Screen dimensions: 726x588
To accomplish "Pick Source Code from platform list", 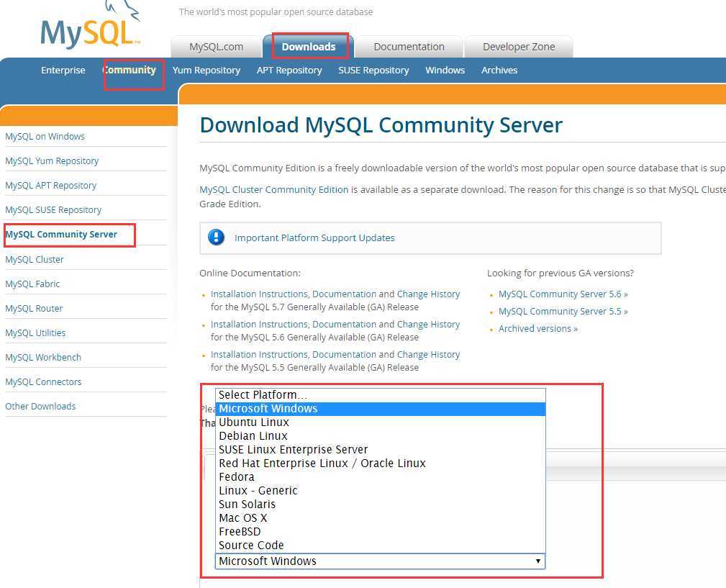I will [381, 546].
